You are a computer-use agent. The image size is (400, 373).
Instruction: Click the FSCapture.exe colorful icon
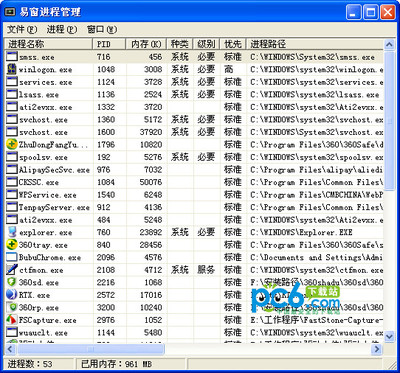pos(12,320)
